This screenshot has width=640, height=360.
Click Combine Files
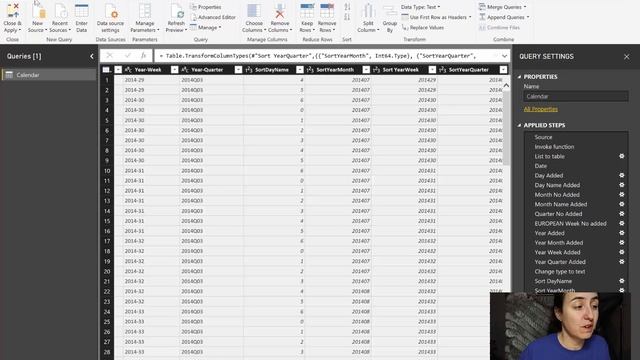click(499, 27)
